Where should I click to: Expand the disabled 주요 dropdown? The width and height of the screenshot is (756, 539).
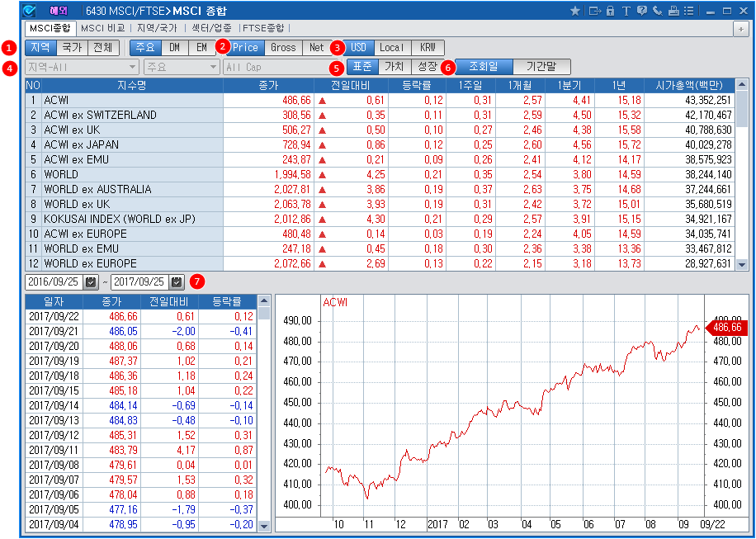tap(182, 67)
